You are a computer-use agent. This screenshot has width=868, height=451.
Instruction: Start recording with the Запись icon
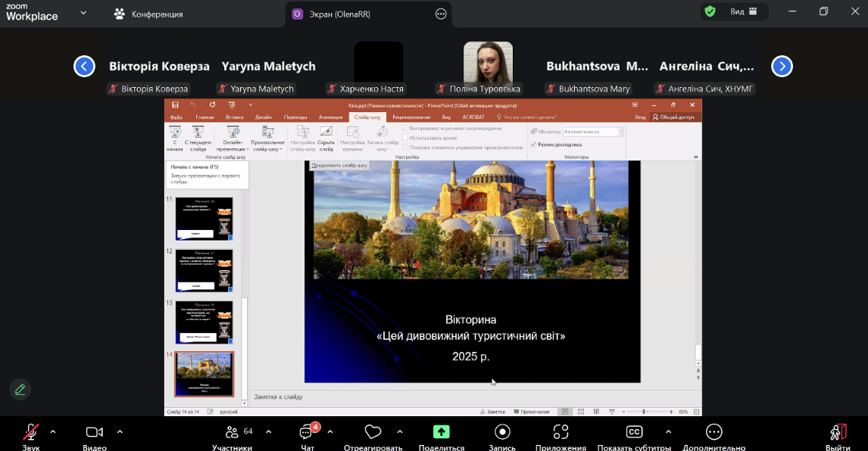coord(502,432)
